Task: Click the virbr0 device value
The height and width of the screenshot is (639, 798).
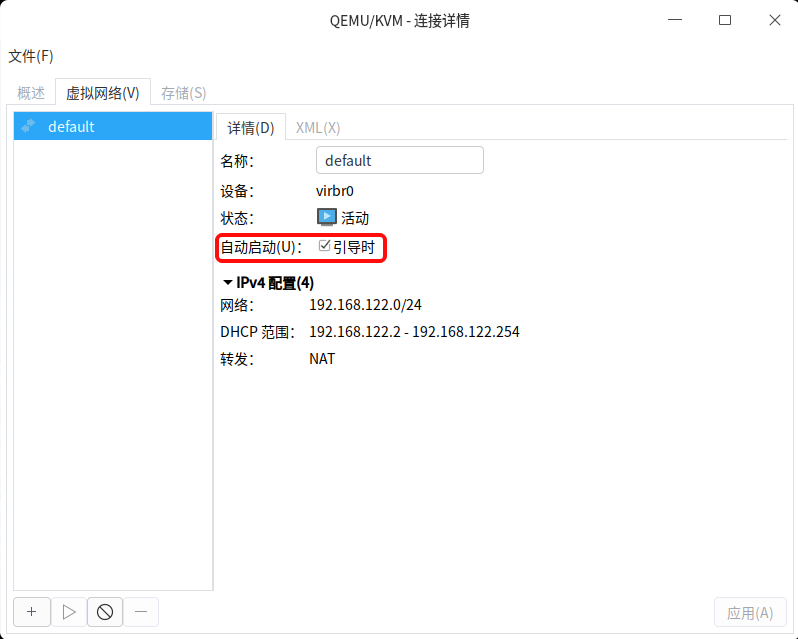Action: (335, 191)
